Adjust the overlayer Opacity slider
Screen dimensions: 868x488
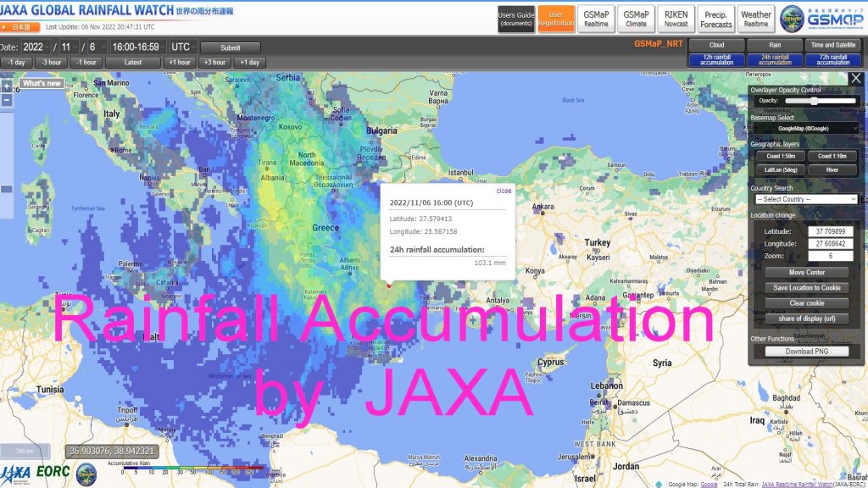coord(821,101)
